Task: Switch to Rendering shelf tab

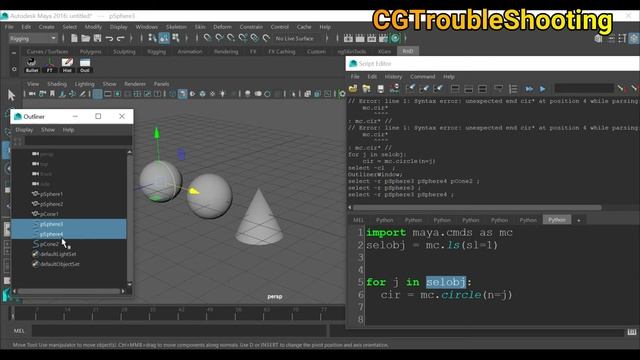Action: click(226, 51)
